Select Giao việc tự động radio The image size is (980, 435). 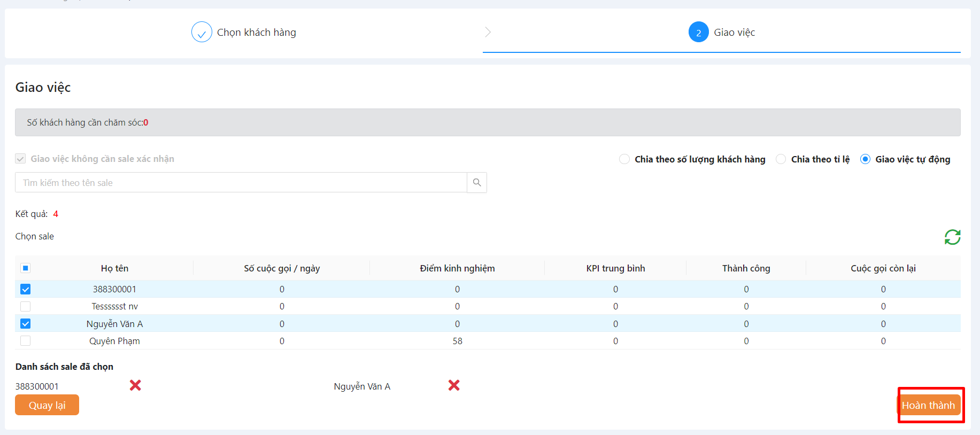click(865, 159)
